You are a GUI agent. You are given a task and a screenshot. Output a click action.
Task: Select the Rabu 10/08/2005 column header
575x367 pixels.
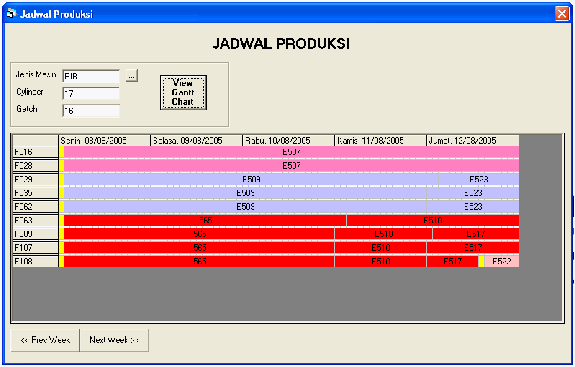pos(289,140)
